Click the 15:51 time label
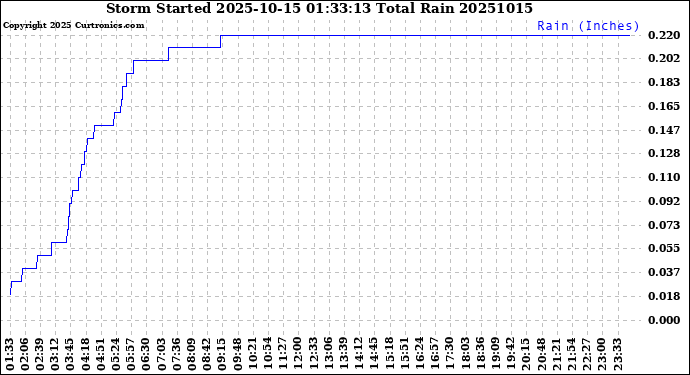Image resolution: width=690 pixels, height=375 pixels. [405, 355]
